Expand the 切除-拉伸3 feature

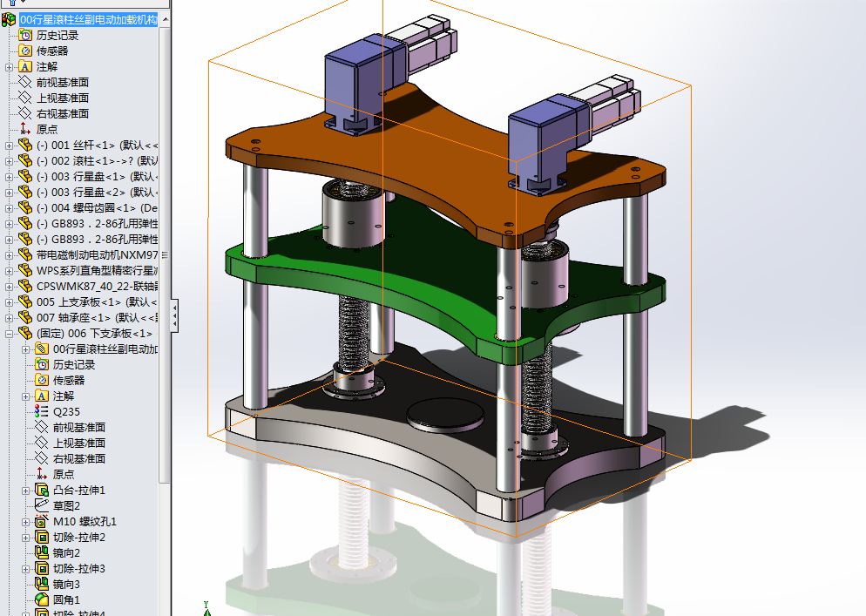coord(25,569)
